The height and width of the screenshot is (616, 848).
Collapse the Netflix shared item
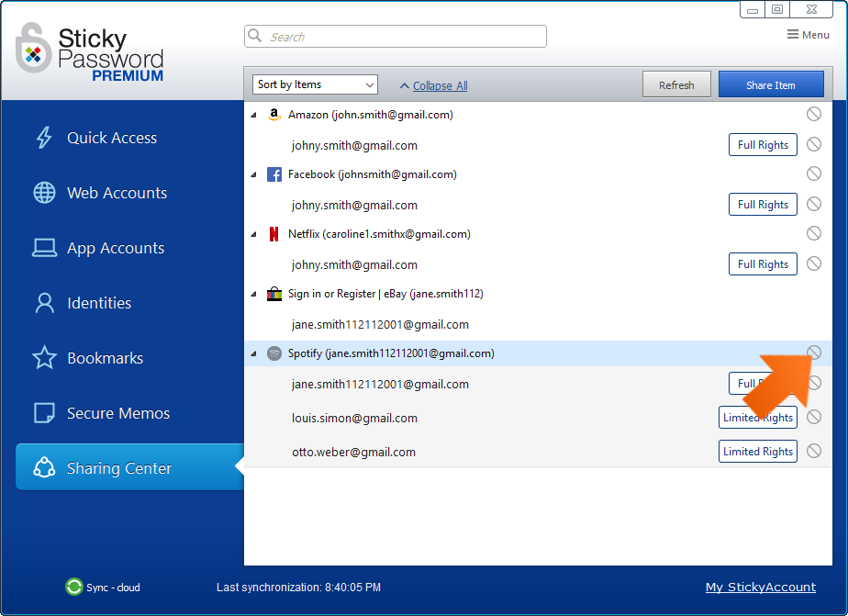tap(253, 234)
